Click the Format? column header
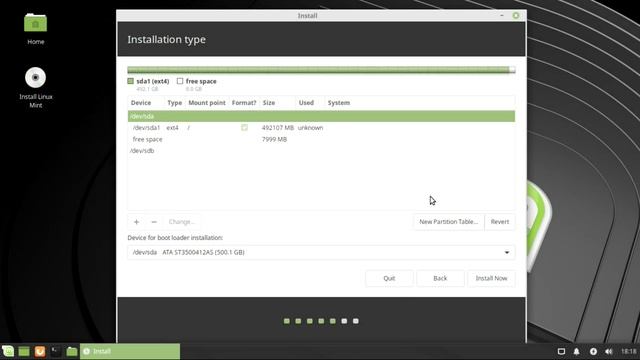Viewport: 640px width, 360px height. [244, 103]
